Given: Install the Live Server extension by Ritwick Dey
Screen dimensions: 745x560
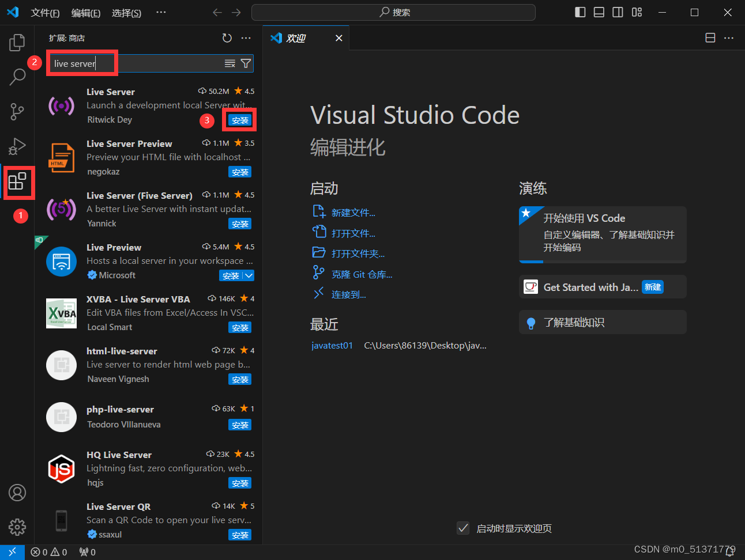Looking at the screenshot, I should (240, 120).
